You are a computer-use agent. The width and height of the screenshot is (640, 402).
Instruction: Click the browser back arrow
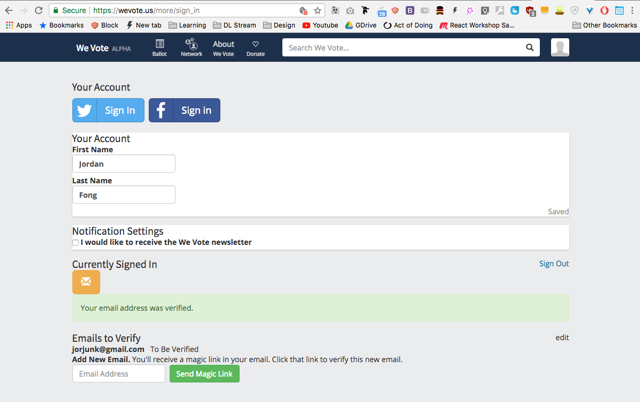click(9, 10)
